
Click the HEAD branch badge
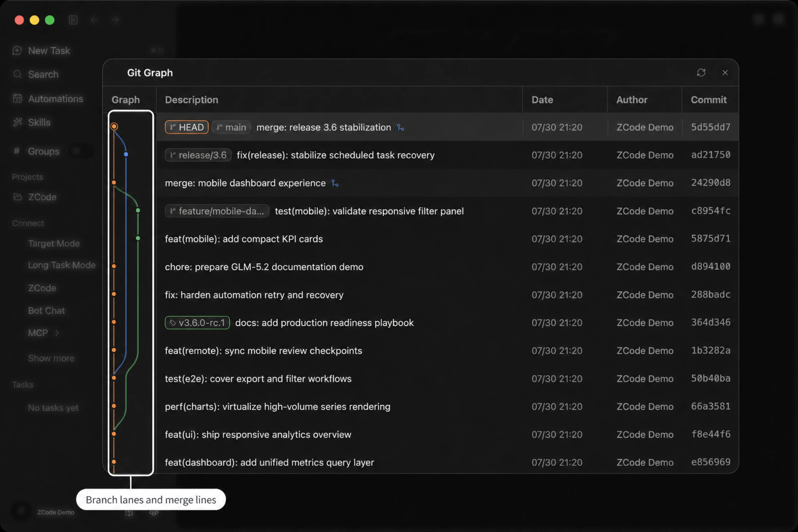pyautogui.click(x=187, y=127)
